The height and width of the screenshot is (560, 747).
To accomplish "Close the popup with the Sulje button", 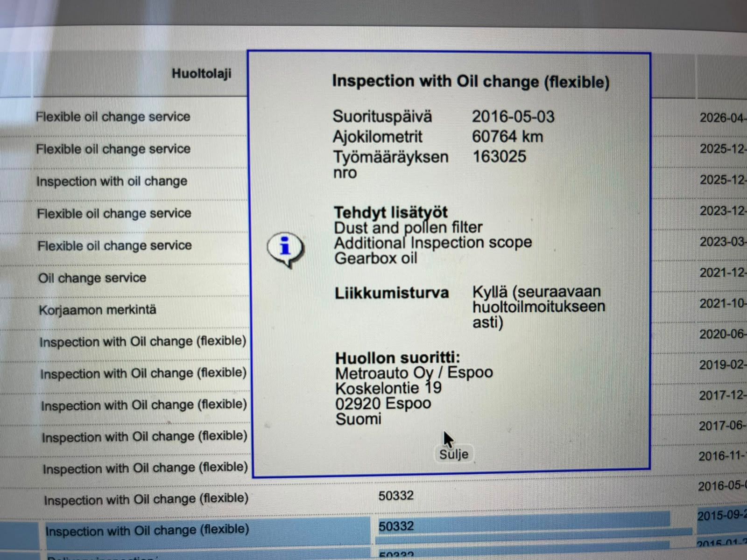I will coord(453,454).
